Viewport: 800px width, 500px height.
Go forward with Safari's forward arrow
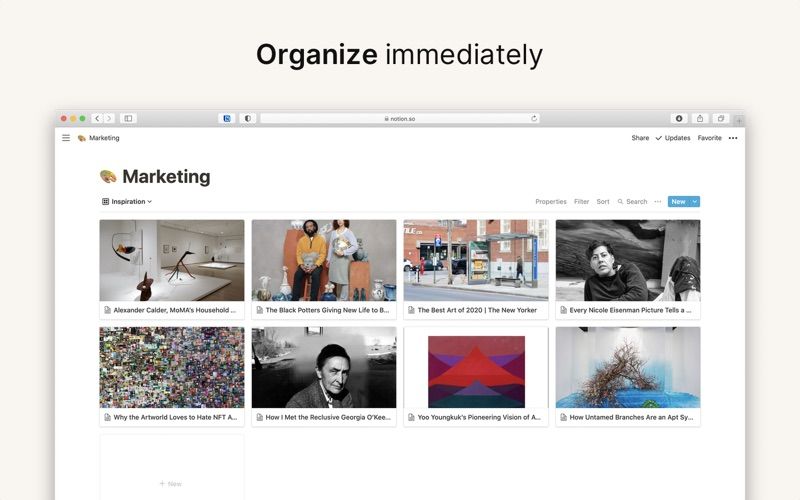(109, 118)
